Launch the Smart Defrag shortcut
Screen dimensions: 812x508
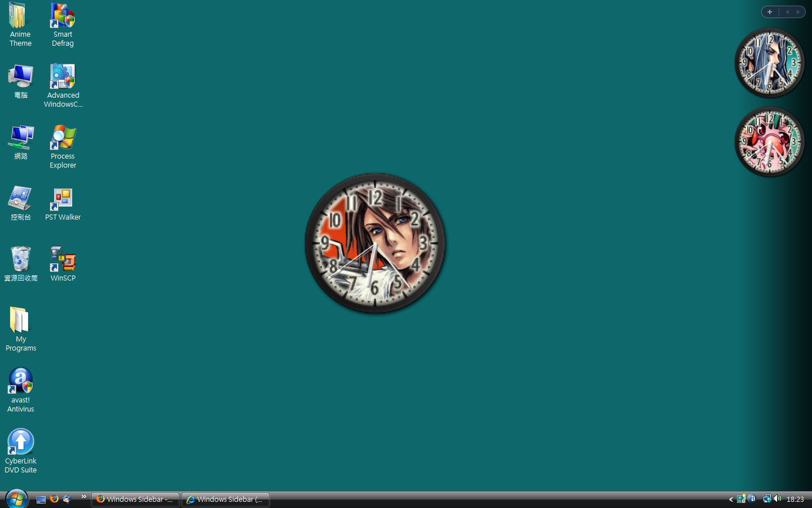click(63, 25)
